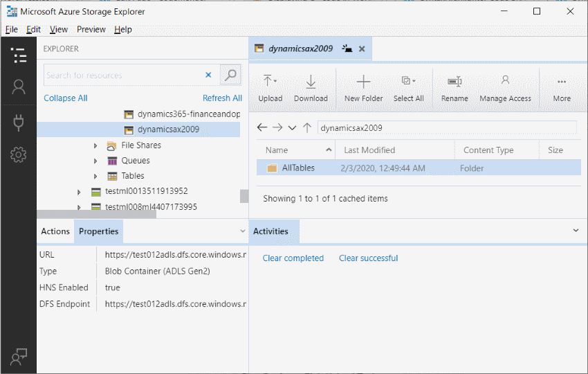Click the pin icon on dynamicsax2009 tab
The width and height of the screenshot is (588, 374).
click(x=347, y=48)
